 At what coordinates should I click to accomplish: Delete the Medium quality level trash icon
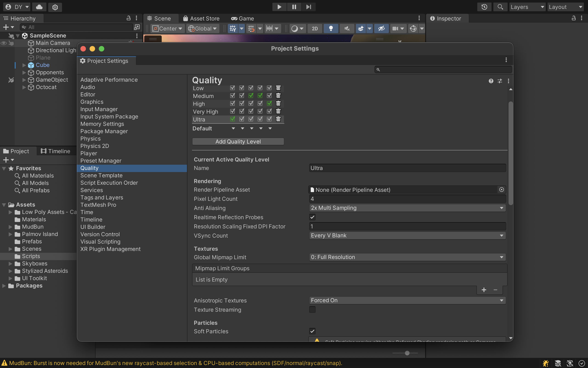[278, 96]
